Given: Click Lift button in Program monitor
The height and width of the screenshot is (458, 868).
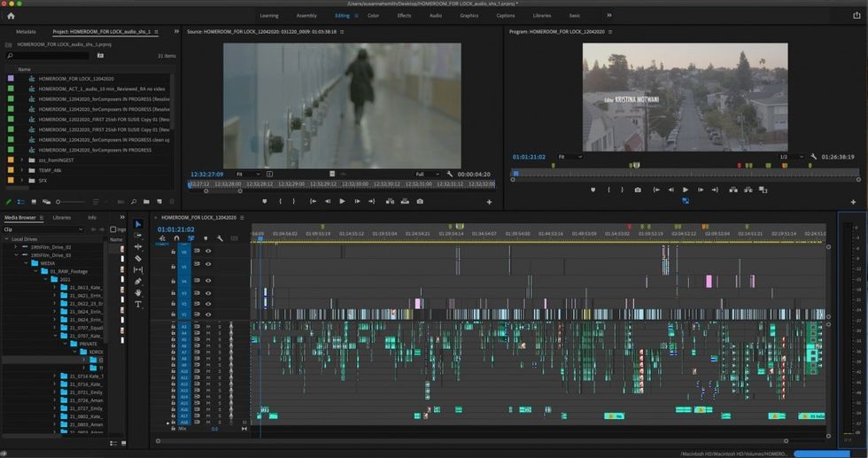Looking at the screenshot, I should point(733,190).
